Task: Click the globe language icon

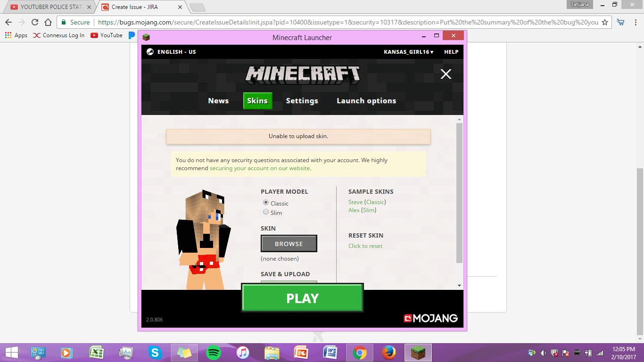Action: click(x=150, y=52)
